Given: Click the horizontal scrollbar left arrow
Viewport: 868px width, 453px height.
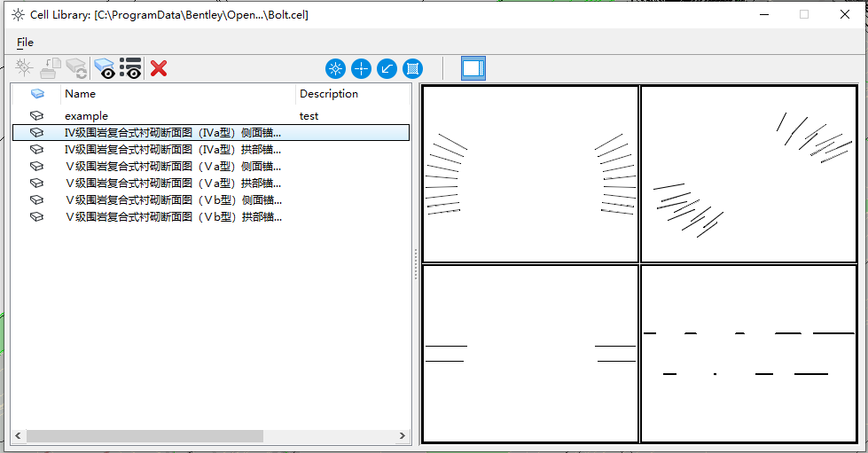Looking at the screenshot, I should 18,436.
